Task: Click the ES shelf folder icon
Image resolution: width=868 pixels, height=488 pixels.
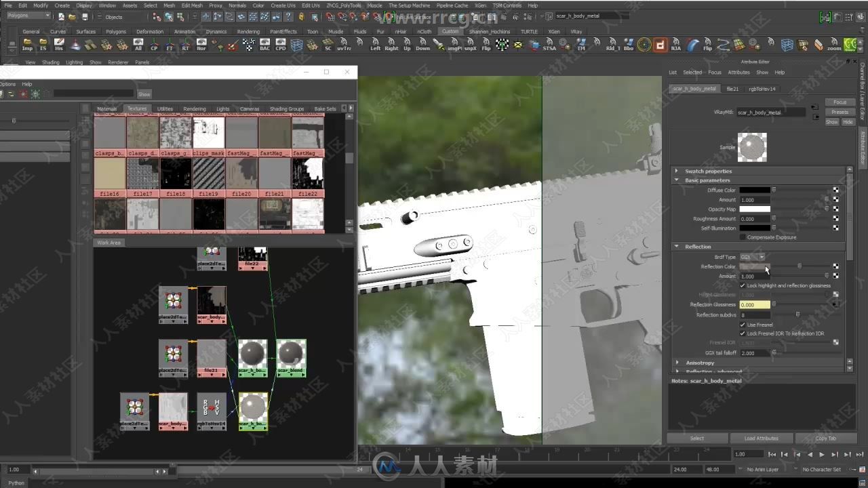Action: pos(43,45)
